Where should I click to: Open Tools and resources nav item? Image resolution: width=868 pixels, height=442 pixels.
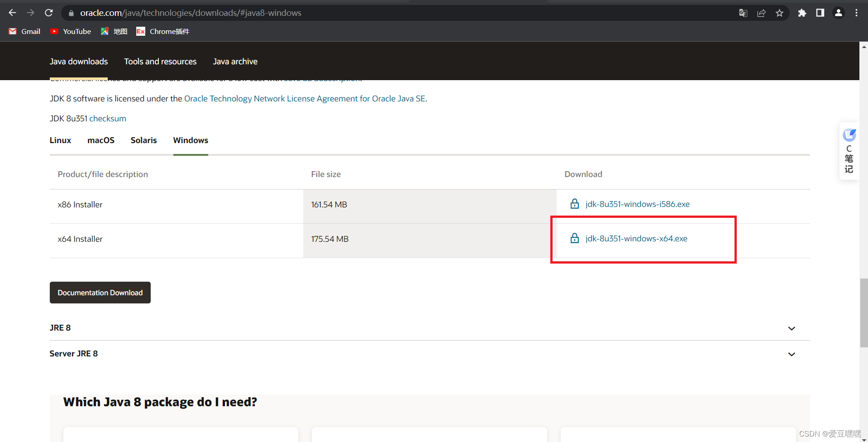coord(160,62)
